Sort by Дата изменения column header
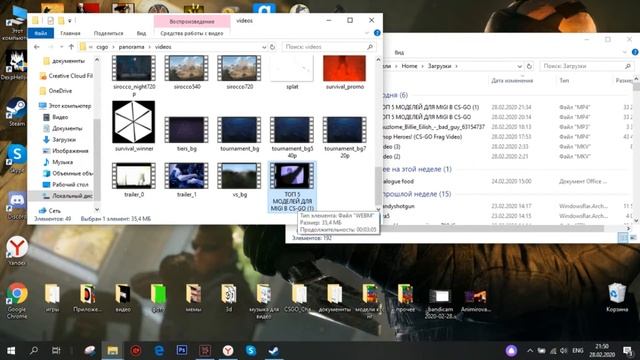Screen dimensions: 640x360 click(512, 81)
